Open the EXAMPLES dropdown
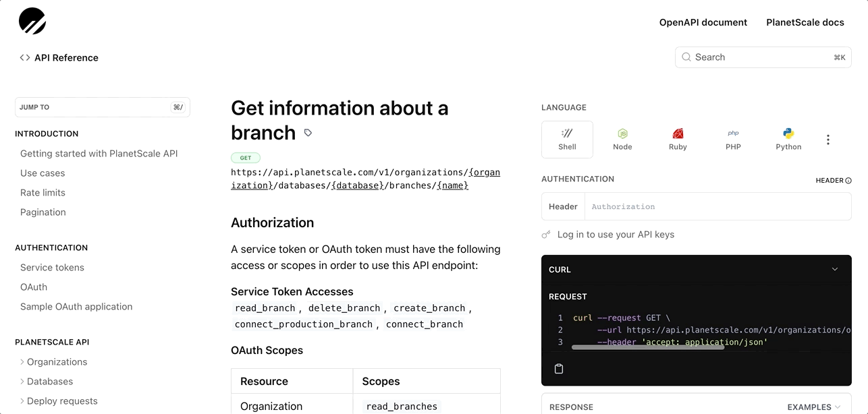Image resolution: width=868 pixels, height=414 pixels. 814,407
